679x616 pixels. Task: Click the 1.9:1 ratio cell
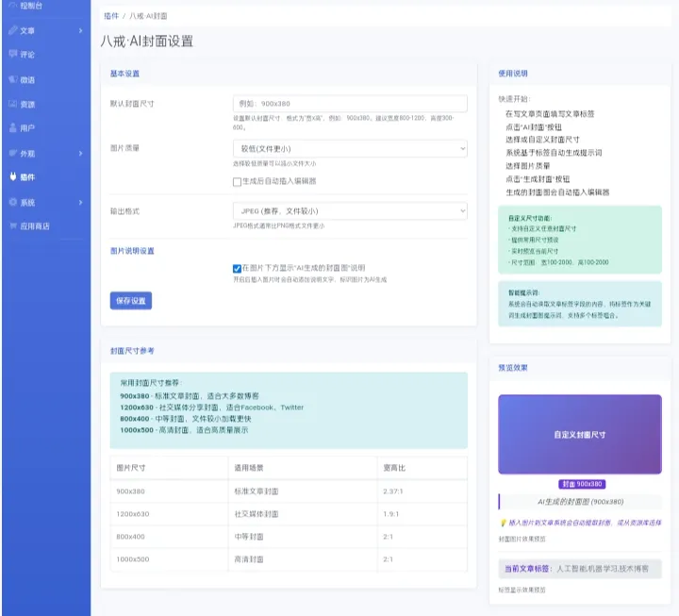coord(391,514)
